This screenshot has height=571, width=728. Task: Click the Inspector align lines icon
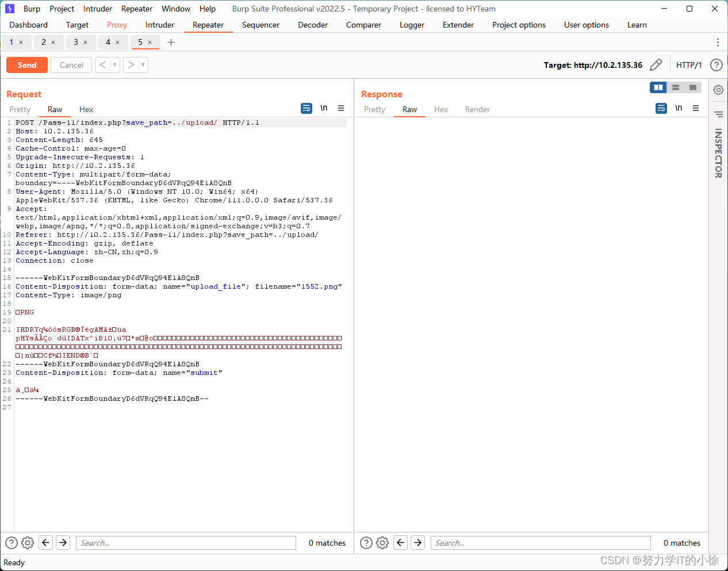pyautogui.click(x=718, y=114)
